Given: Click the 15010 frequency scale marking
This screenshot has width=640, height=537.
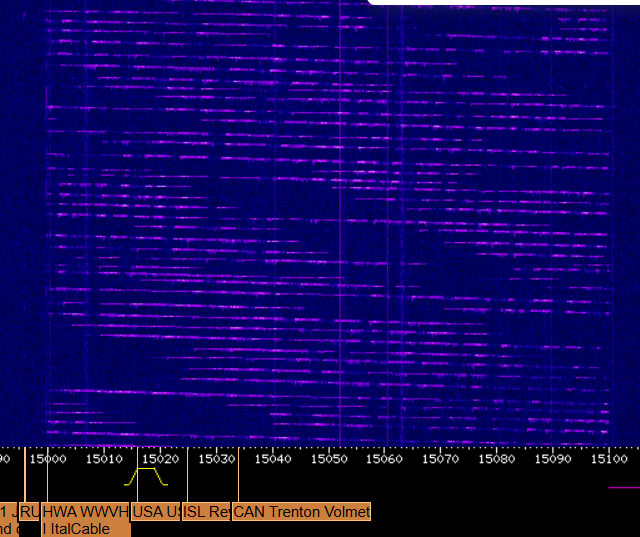Looking at the screenshot, I should (x=104, y=459).
